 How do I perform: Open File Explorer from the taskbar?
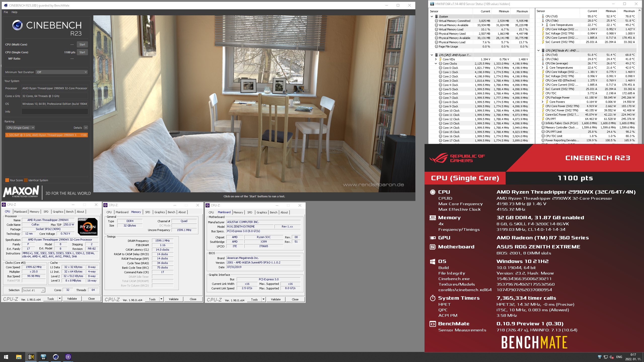click(x=19, y=357)
